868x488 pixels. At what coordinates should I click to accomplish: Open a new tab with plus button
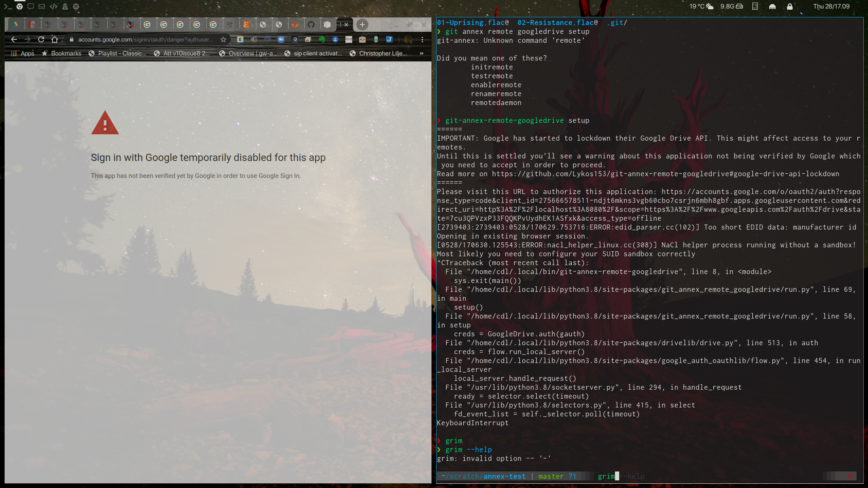(362, 25)
